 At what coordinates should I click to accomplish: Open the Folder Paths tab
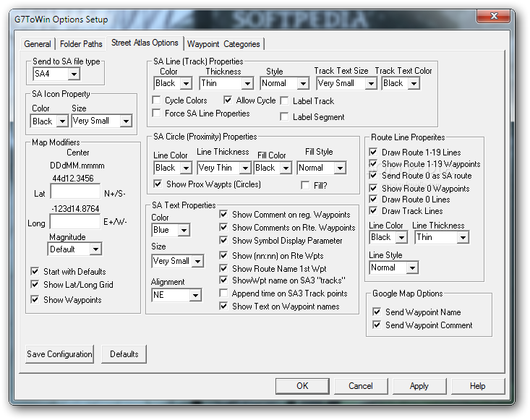81,44
